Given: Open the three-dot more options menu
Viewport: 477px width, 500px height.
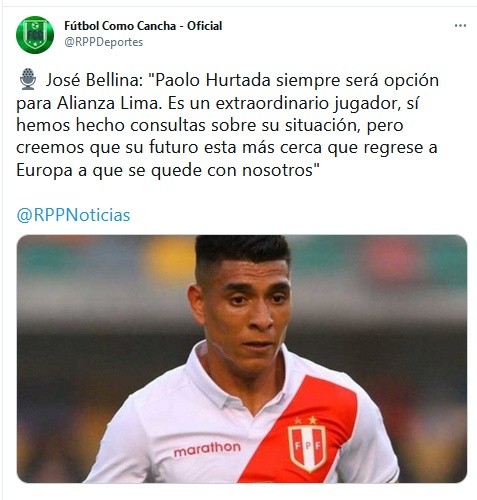Looking at the screenshot, I should pos(460,26).
